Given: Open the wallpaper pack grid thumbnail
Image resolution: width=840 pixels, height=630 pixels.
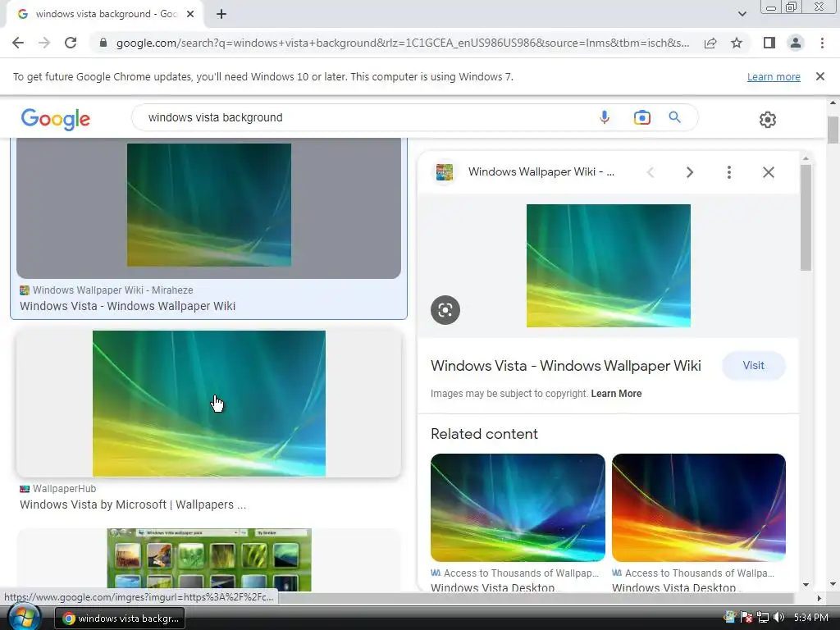Looking at the screenshot, I should [x=209, y=559].
